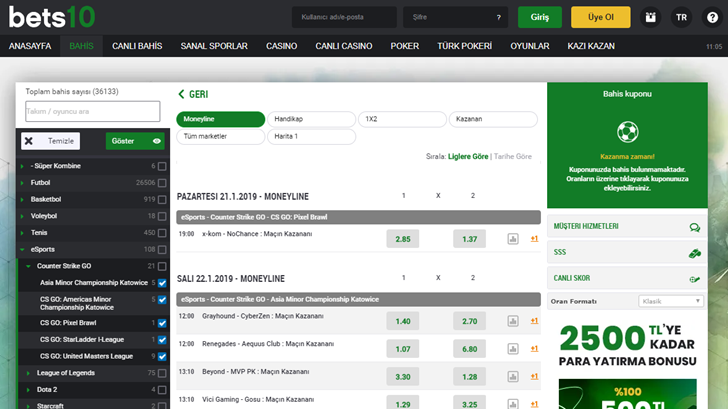Click the Canlı Skor whistle icon
Viewport: 728px width, 409px height.
[x=695, y=279]
